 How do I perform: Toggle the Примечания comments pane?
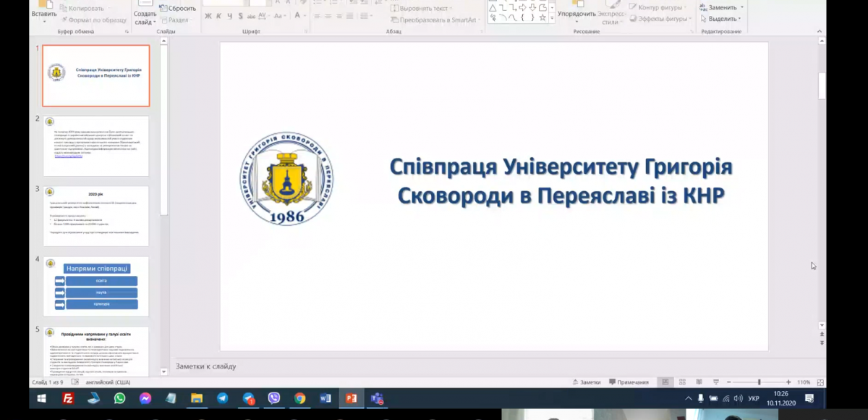(629, 382)
